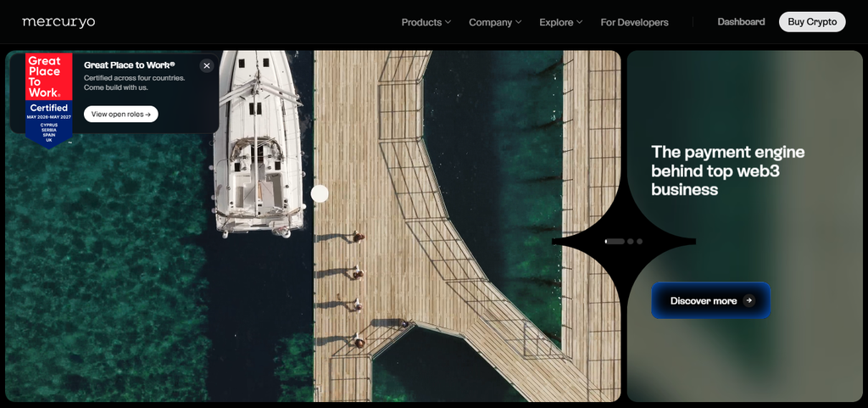
Task: Switch to the second carousel slide dot
Action: click(631, 242)
